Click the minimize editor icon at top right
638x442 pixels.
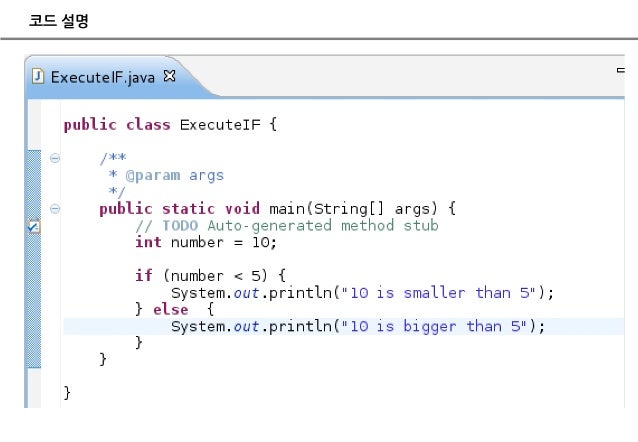pyautogui.click(x=621, y=70)
